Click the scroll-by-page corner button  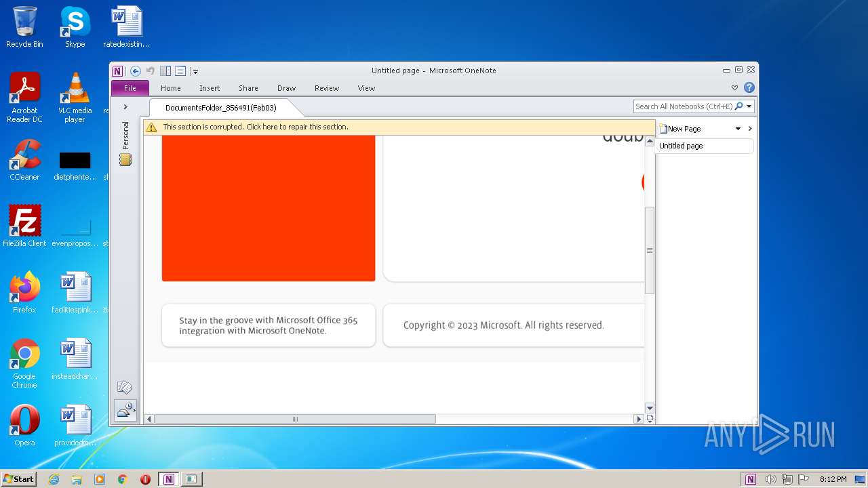pyautogui.click(x=650, y=419)
